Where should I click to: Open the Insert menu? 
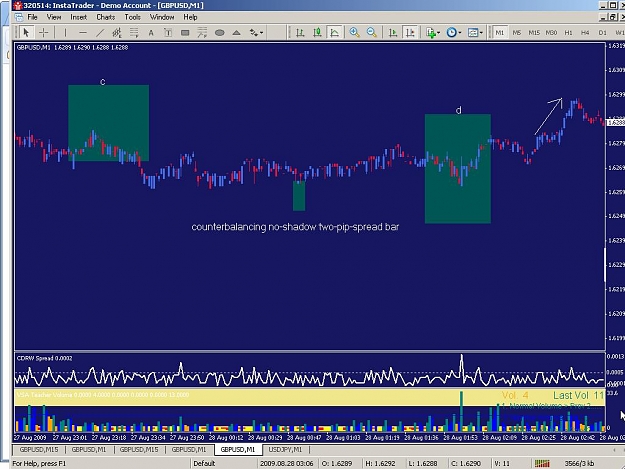[x=79, y=17]
